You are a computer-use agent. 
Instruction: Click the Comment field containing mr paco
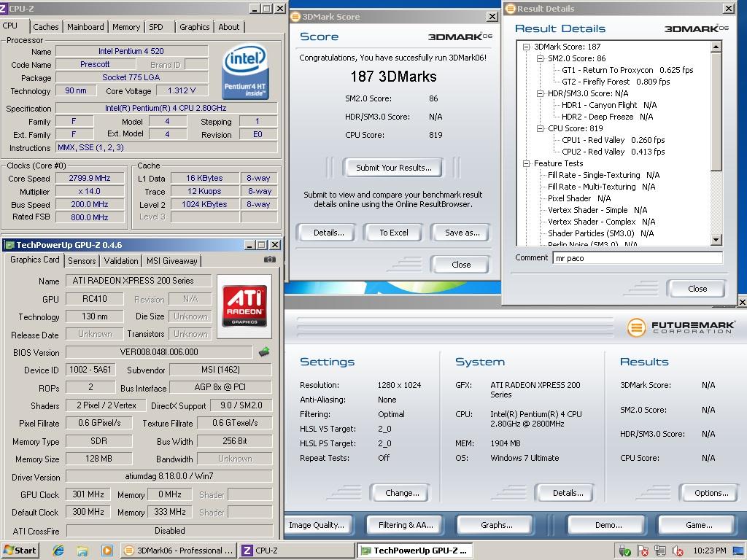pos(638,258)
